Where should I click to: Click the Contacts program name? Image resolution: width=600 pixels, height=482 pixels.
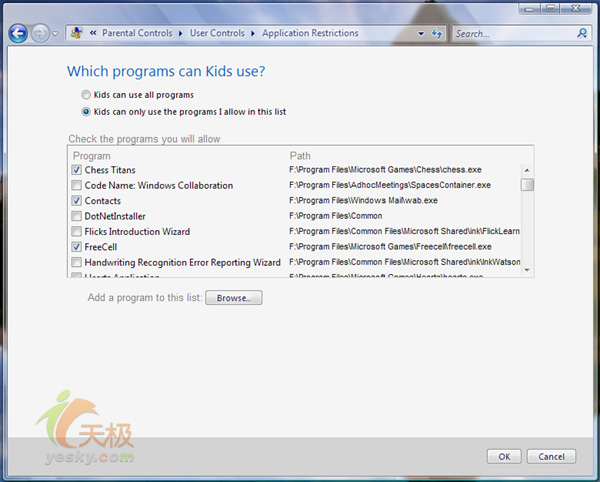tap(103, 200)
